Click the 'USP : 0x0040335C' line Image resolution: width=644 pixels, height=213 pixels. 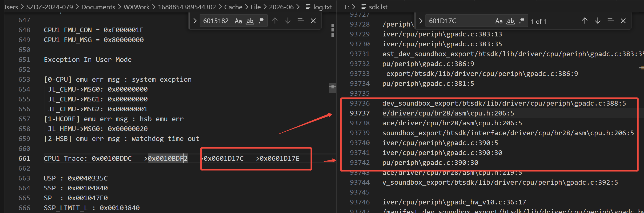(x=76, y=178)
